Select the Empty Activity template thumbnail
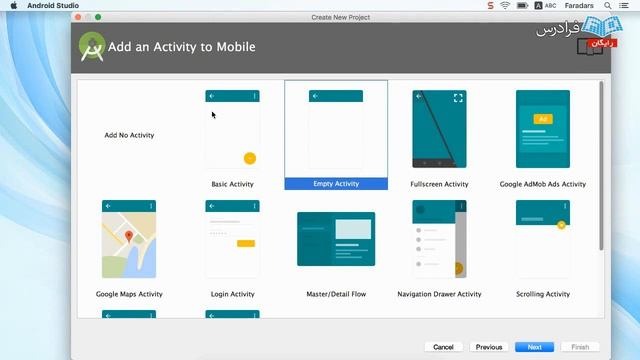 point(336,129)
